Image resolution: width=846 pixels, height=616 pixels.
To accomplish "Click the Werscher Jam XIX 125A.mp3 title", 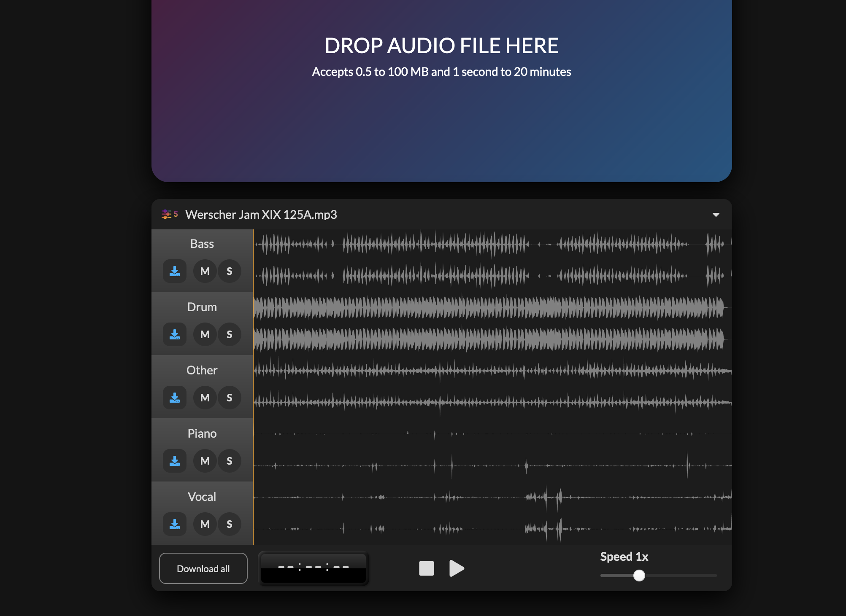I will [261, 215].
